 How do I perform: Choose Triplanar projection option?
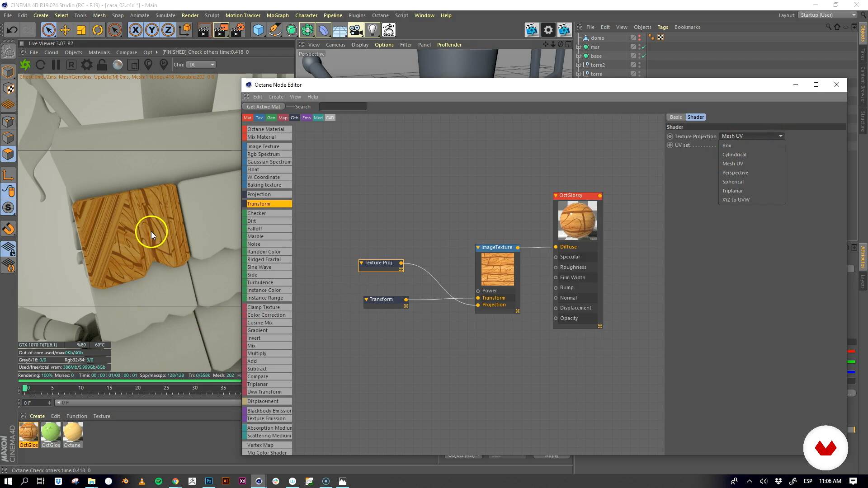click(751, 191)
